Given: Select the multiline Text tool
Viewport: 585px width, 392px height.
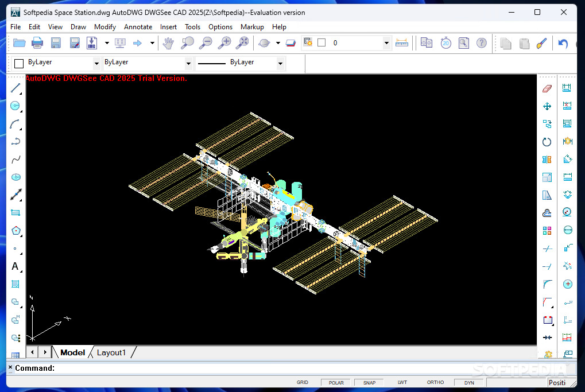Looking at the screenshot, I should click(x=16, y=266).
